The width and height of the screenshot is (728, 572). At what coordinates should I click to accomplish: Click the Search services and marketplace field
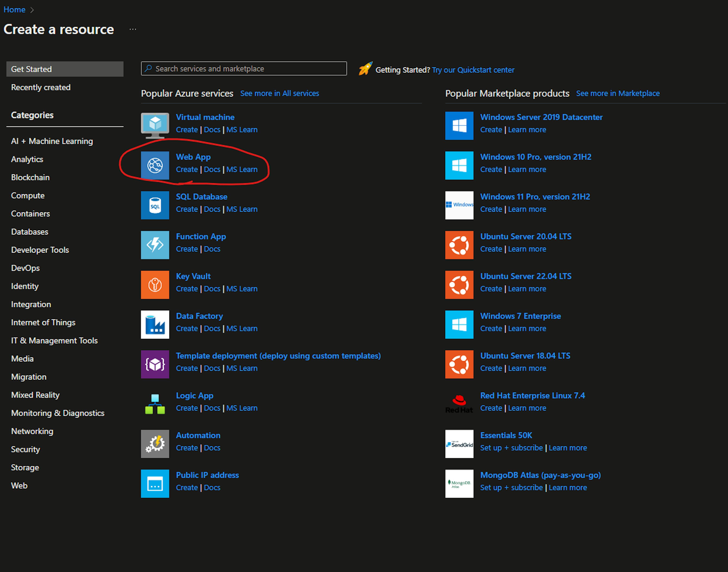[x=244, y=69]
